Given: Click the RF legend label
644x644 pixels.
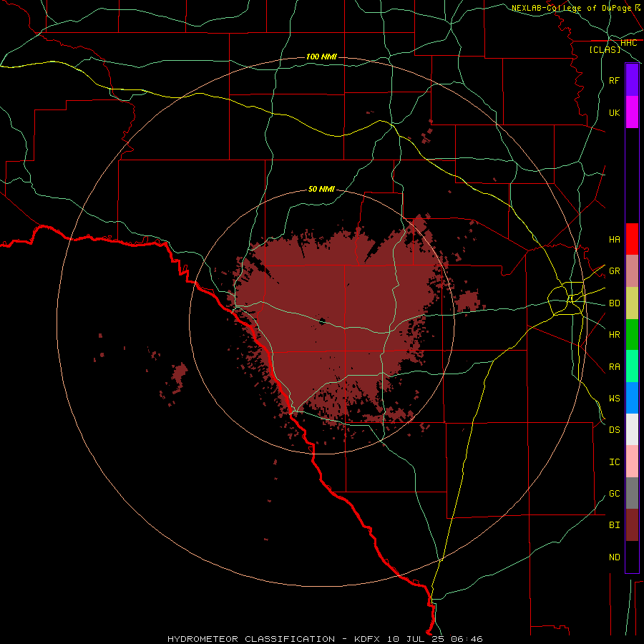Looking at the screenshot, I should point(614,80).
